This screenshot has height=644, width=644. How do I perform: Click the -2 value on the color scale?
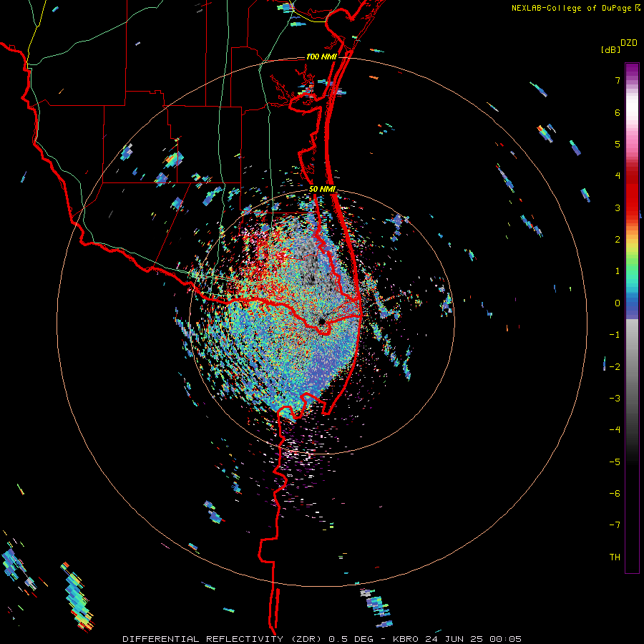pyautogui.click(x=615, y=366)
